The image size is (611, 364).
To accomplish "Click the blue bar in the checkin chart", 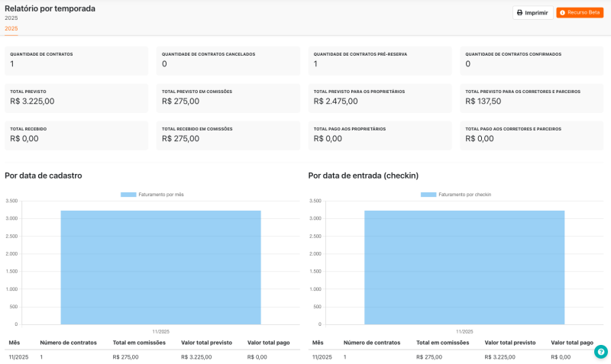I will (x=464, y=267).
